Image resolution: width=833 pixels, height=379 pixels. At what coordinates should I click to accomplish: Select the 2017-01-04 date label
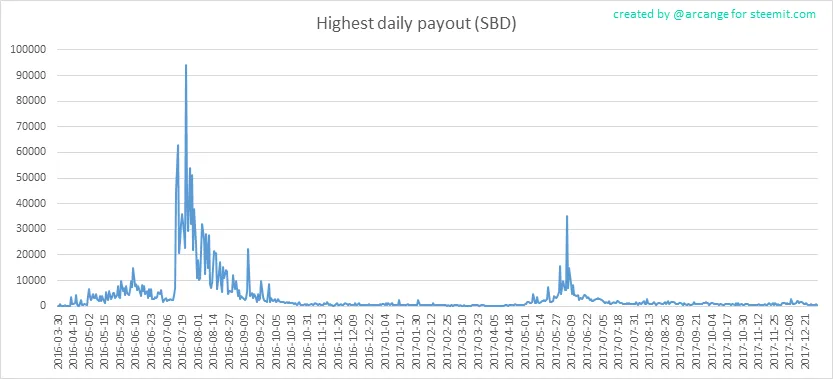pyautogui.click(x=384, y=341)
